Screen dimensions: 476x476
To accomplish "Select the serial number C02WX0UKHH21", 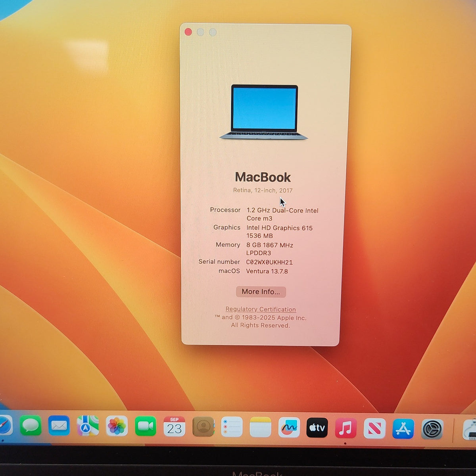I will (269, 262).
